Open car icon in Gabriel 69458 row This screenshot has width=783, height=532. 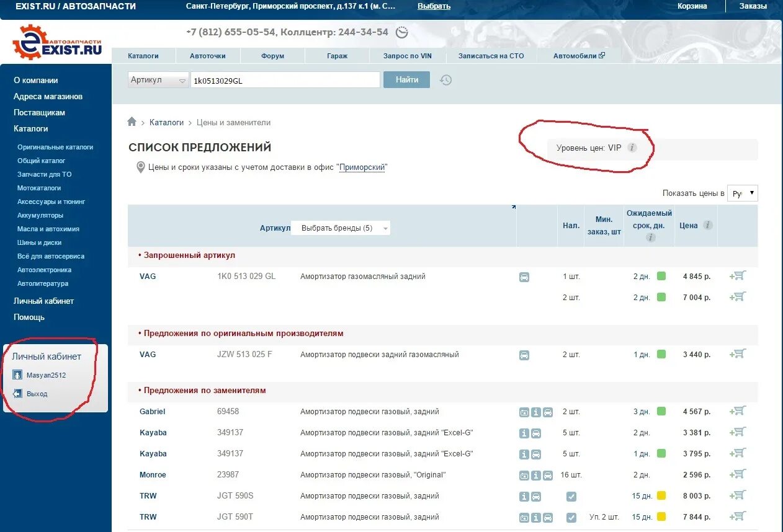pos(548,412)
